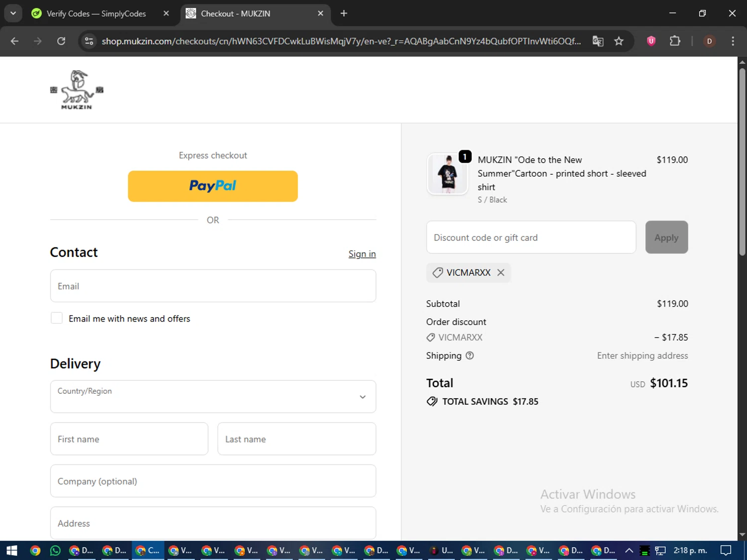The width and height of the screenshot is (747, 560).
Task: Bookmark this page with the star
Action: [619, 41]
